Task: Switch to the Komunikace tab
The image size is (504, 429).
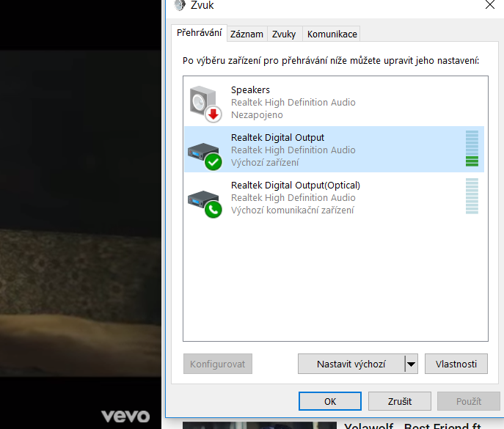Action: tap(332, 34)
